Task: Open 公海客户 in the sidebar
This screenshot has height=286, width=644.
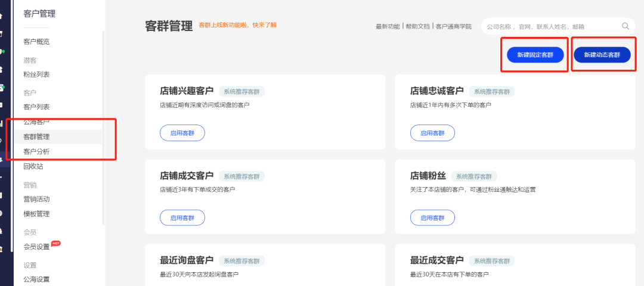Action: (36, 122)
